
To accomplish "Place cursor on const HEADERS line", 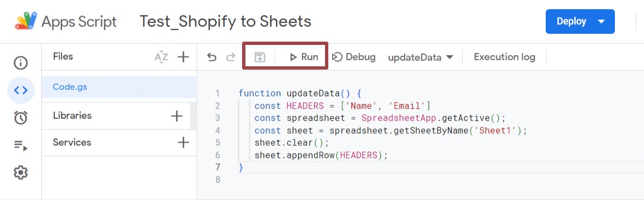I will coord(342,106).
